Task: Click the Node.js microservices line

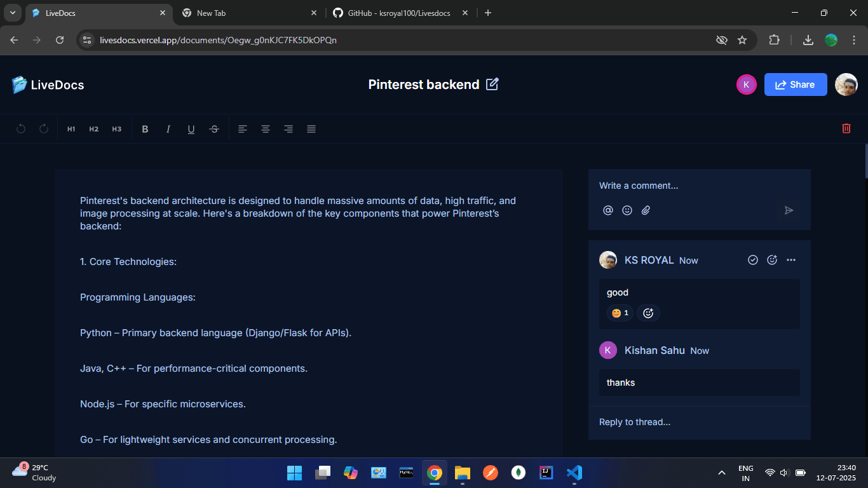Action: tap(163, 404)
